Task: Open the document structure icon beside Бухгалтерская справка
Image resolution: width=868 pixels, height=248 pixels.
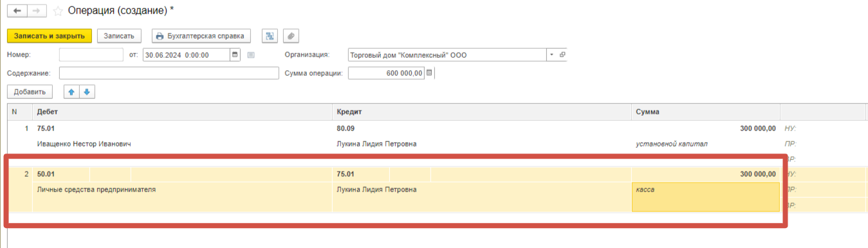Action: coord(270,36)
